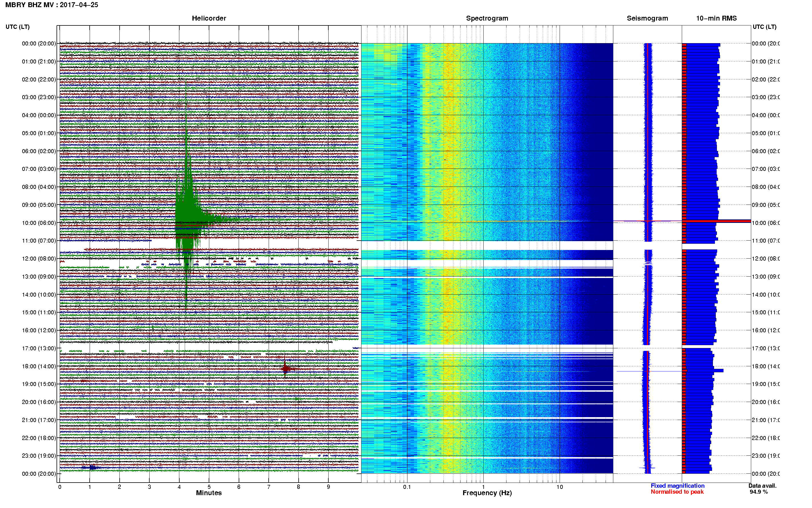The width and height of the screenshot is (812, 508).
Task: Click the left time label '21:00 (17:00)'
Action: point(39,420)
